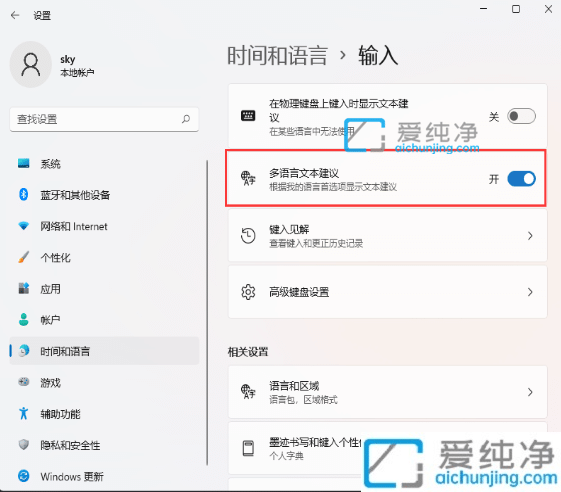Viewport: 561px width, 492px height.
Task: Click the Wi-Fi icon for 网络和 Internet
Action: click(24, 226)
